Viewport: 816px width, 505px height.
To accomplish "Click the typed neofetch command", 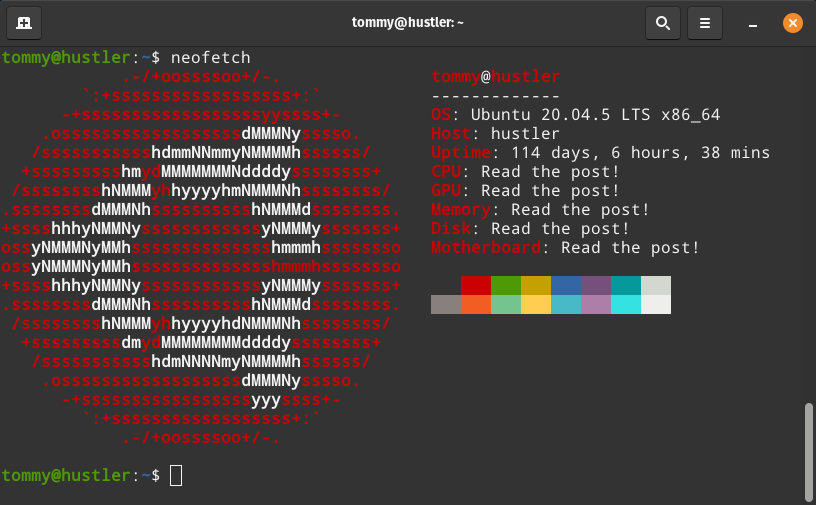I will pos(210,57).
